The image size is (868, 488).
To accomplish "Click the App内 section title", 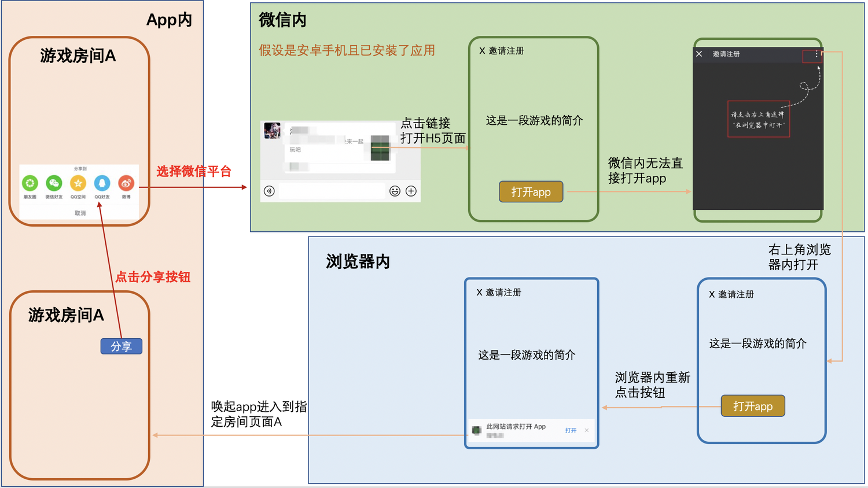I will pos(169,20).
